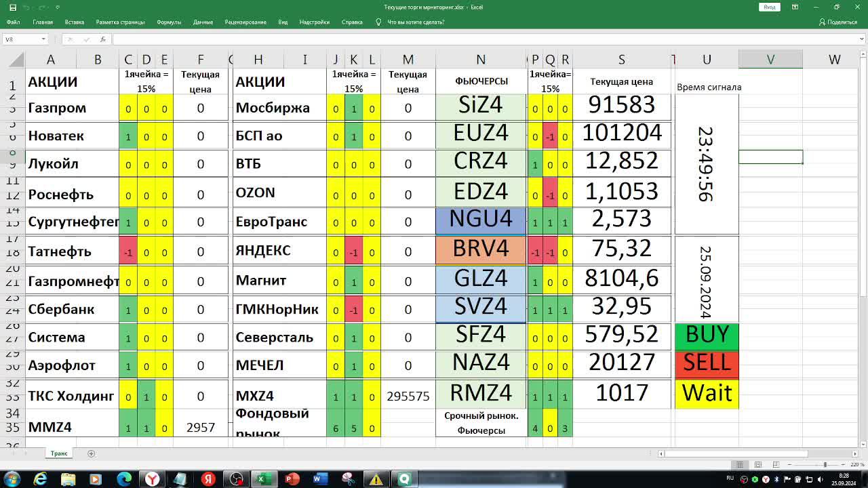868x488 pixels.
Task: Click the red SELL cell
Action: pyautogui.click(x=707, y=363)
